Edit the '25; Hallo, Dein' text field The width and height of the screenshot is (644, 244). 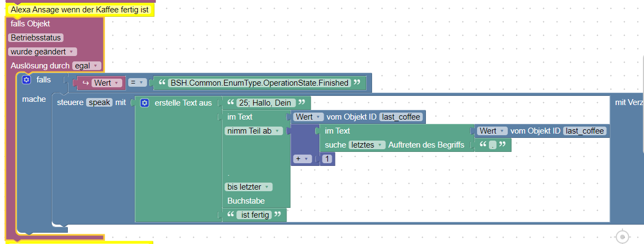pos(267,103)
